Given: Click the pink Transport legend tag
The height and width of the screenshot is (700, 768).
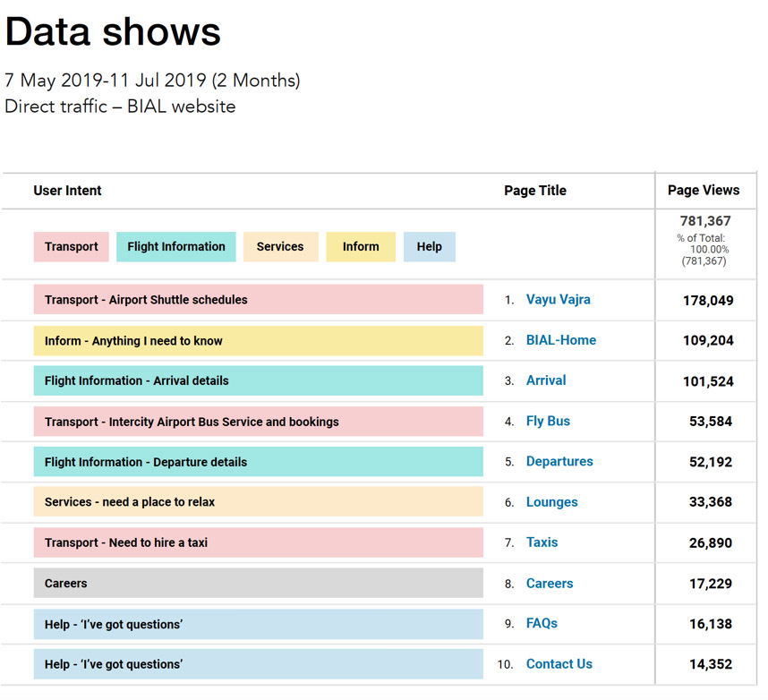Looking at the screenshot, I should point(72,247).
